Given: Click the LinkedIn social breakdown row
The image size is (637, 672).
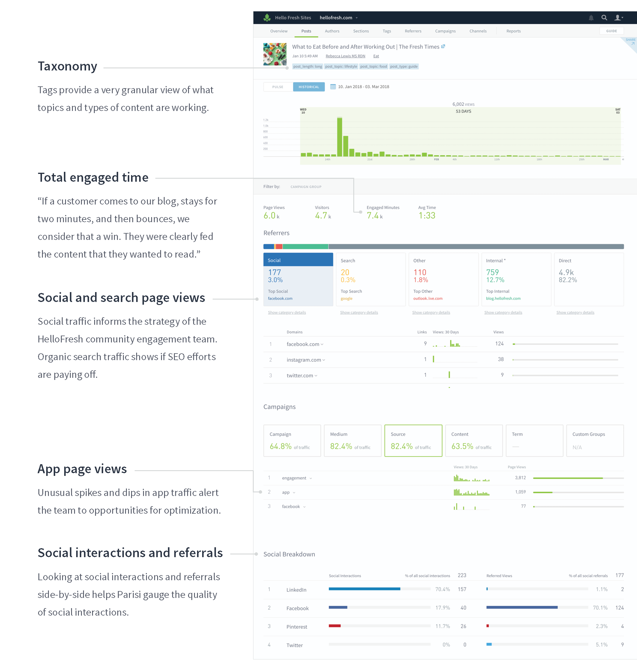Looking at the screenshot, I should click(x=444, y=590).
